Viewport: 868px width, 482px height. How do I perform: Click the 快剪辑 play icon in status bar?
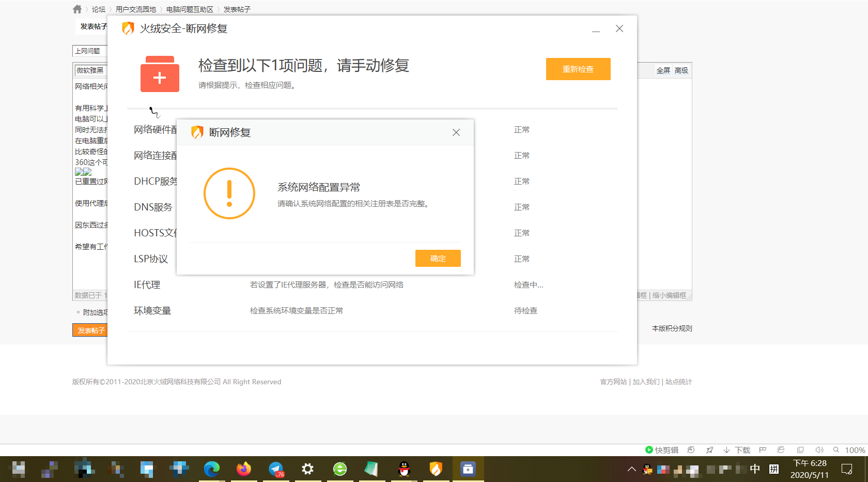(x=649, y=450)
